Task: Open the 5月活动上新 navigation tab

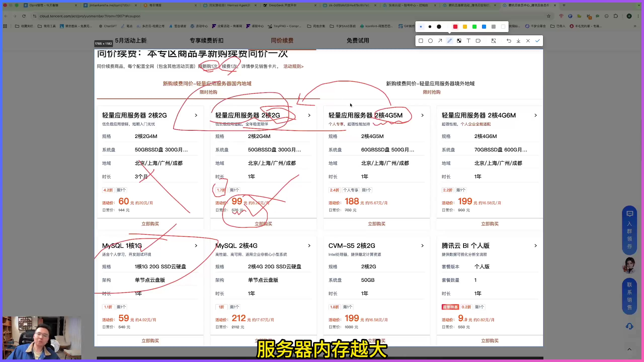Action: coord(131,40)
